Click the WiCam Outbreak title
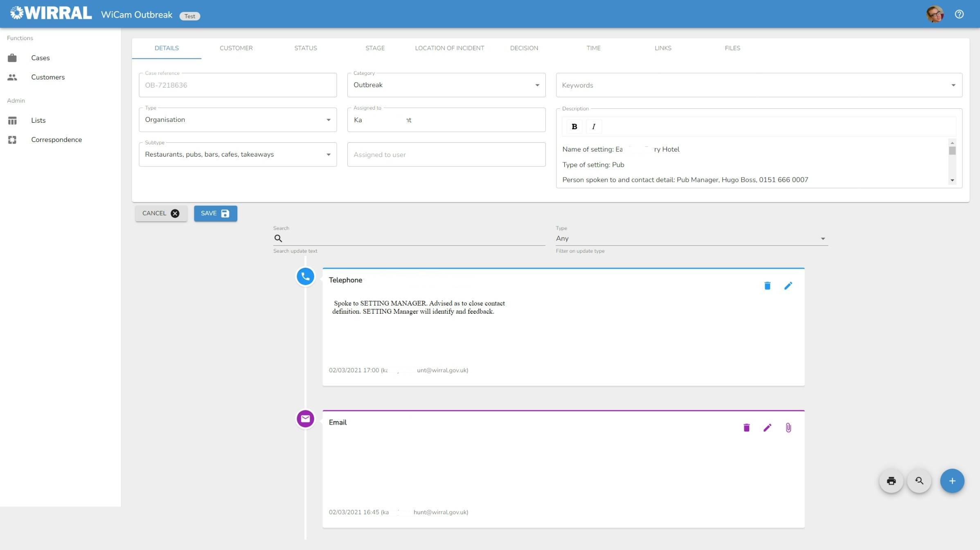The width and height of the screenshot is (980, 550). [x=137, y=15]
